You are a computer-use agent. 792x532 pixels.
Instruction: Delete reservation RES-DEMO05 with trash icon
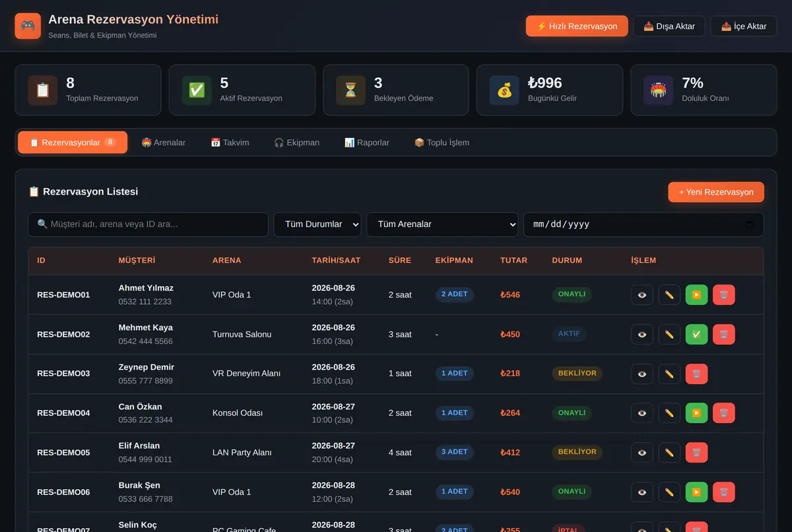pyautogui.click(x=696, y=452)
